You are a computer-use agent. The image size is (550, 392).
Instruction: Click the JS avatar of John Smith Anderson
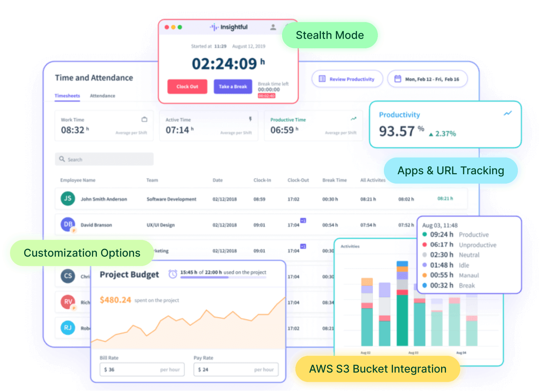click(x=68, y=198)
